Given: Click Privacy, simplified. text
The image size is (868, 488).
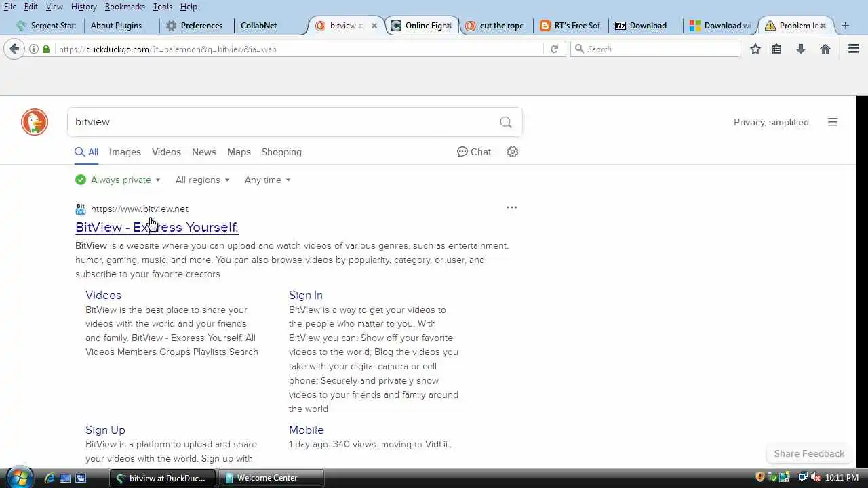Looking at the screenshot, I should pyautogui.click(x=772, y=122).
